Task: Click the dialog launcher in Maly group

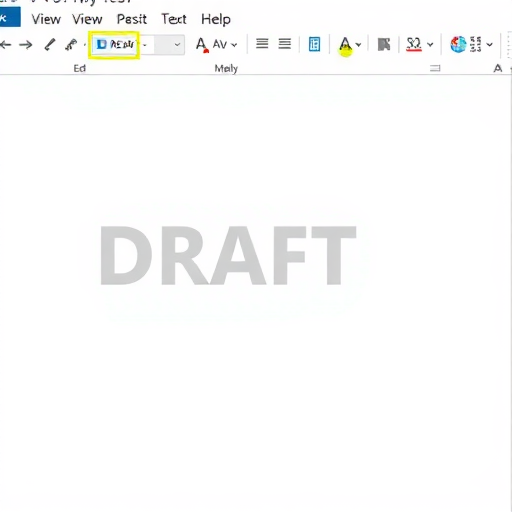Action: click(x=435, y=68)
